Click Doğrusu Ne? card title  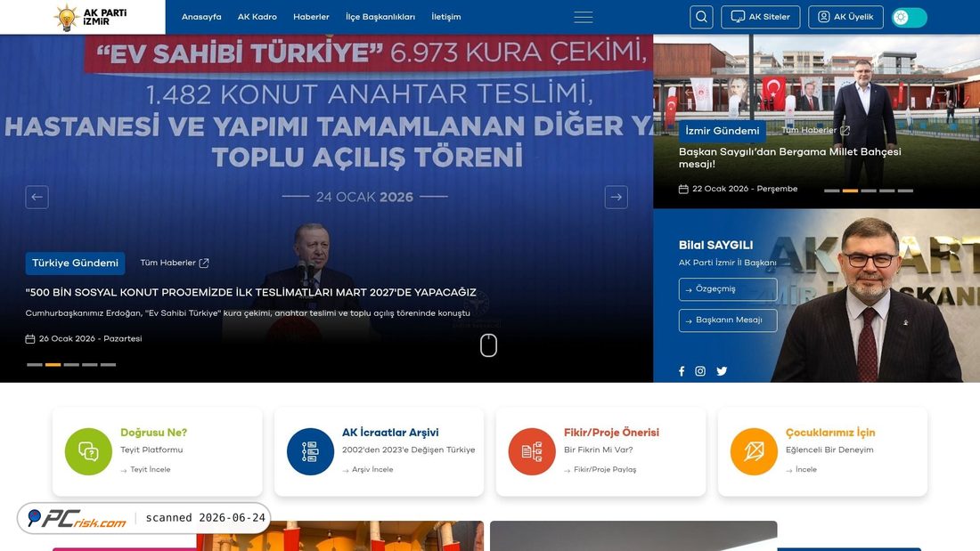154,433
